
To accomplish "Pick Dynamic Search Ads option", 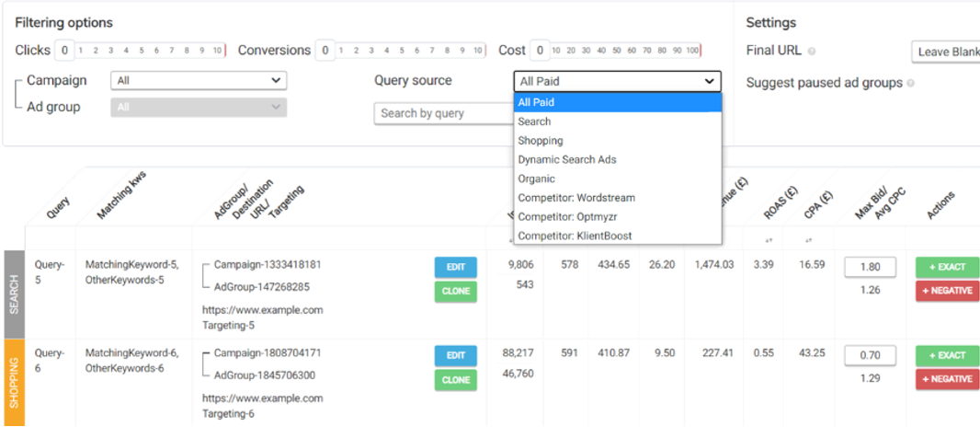I will click(x=566, y=160).
